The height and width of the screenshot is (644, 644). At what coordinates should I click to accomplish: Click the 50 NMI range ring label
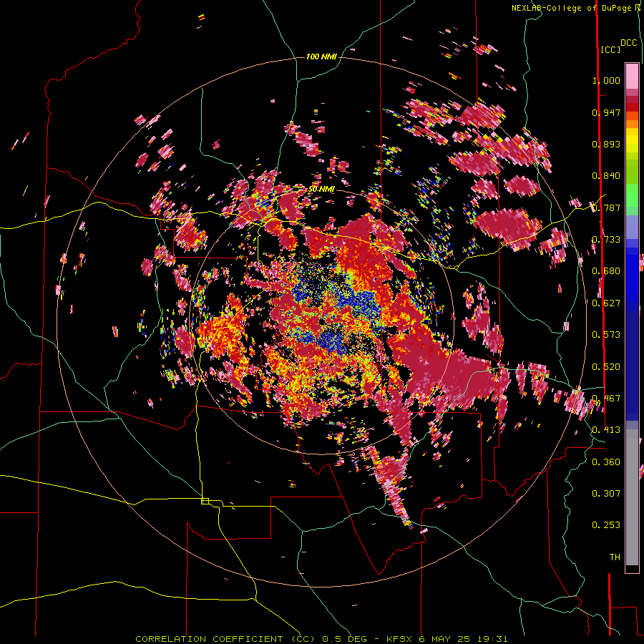click(321, 190)
